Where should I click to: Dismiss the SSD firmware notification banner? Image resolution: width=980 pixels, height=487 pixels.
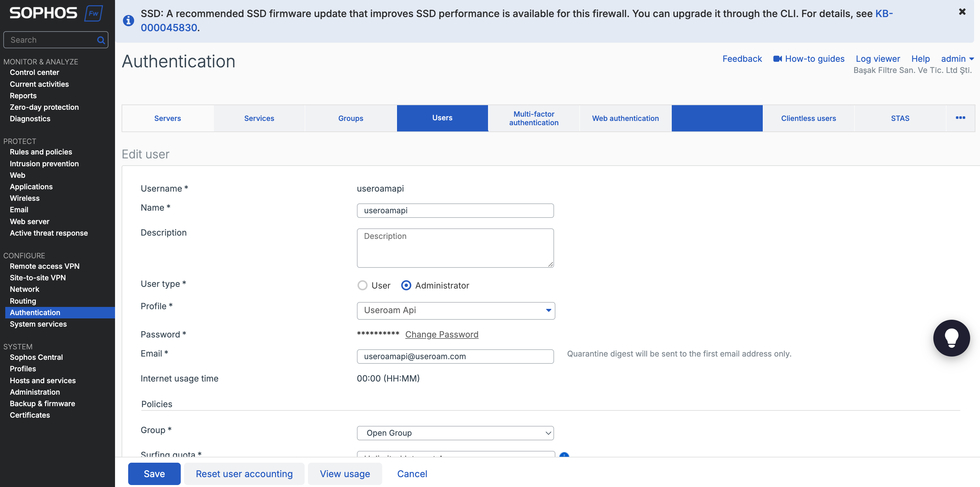click(x=962, y=12)
